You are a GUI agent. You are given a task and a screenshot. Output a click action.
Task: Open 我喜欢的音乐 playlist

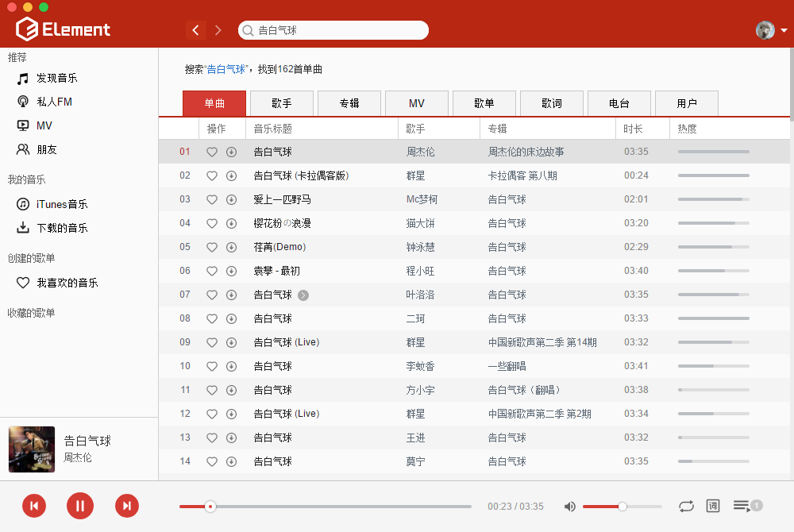click(67, 283)
